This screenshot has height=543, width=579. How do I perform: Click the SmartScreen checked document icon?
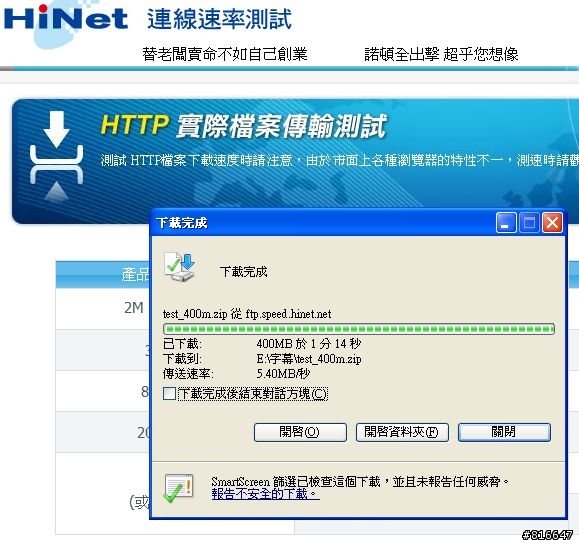[179, 488]
